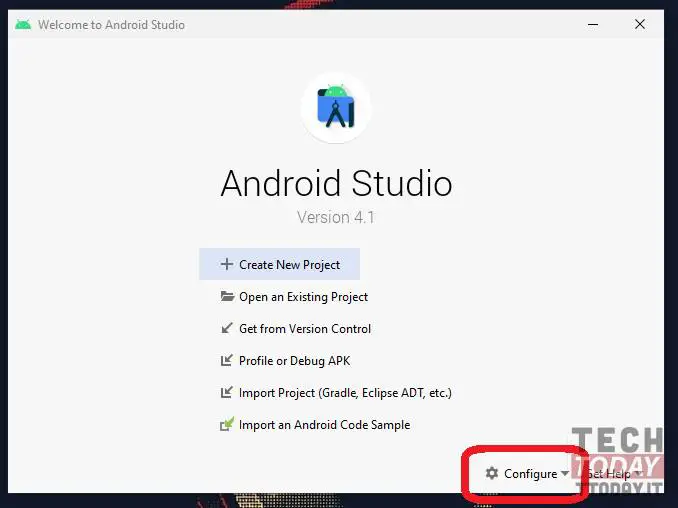678x508 pixels.
Task: Click the Get from Version Control arrow icon
Action: [227, 328]
